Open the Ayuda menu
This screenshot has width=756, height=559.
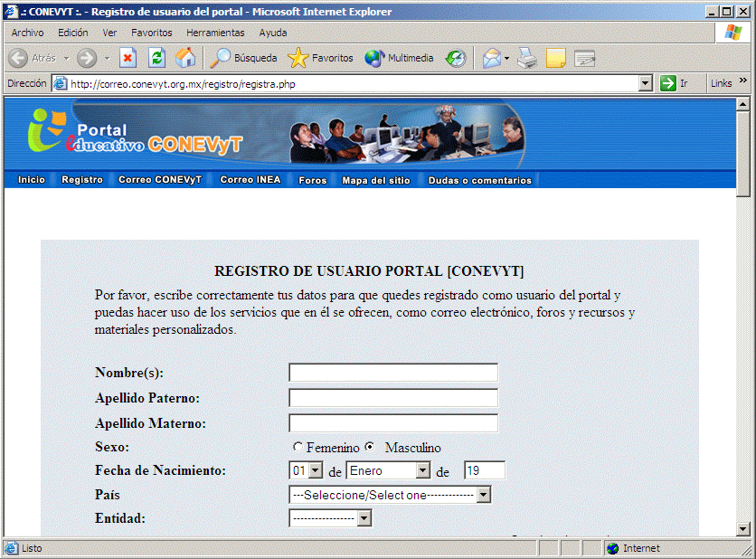coord(273,33)
